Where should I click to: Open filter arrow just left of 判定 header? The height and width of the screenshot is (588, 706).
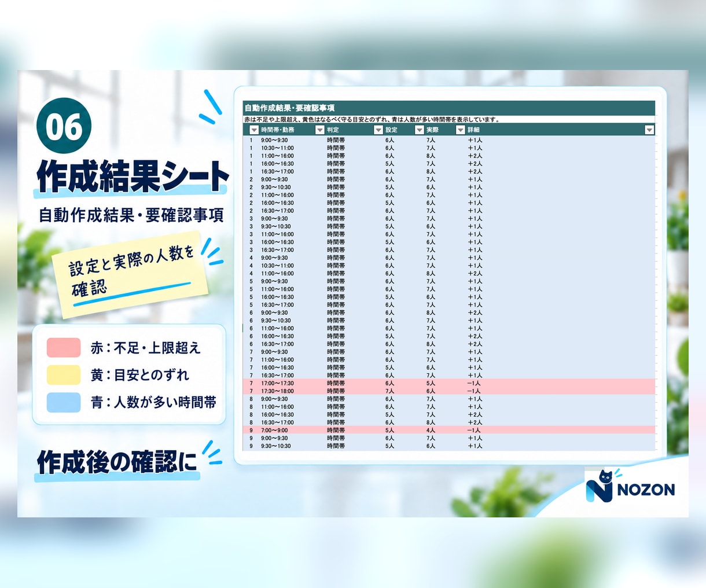[x=319, y=130]
